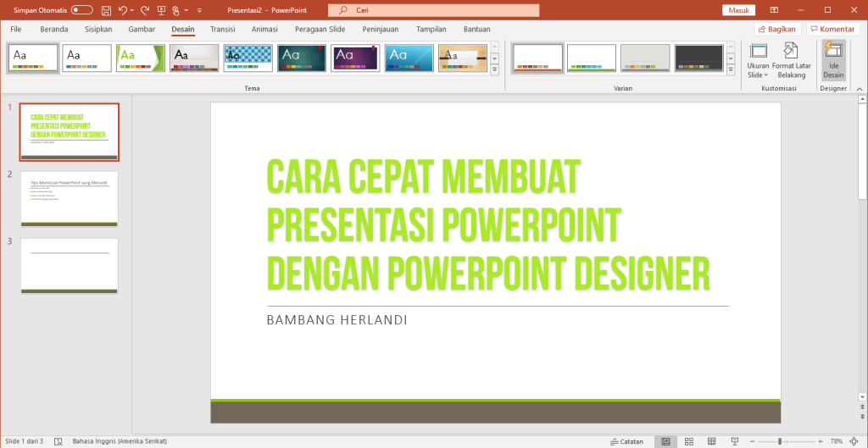Expand the Varian gallery more options
Image resolution: width=868 pixels, height=448 pixels.
(x=731, y=69)
